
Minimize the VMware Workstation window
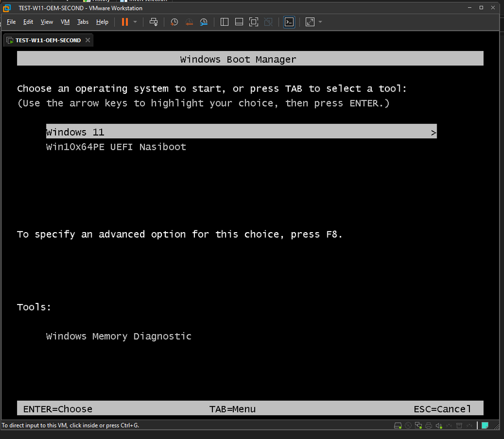point(469,7)
